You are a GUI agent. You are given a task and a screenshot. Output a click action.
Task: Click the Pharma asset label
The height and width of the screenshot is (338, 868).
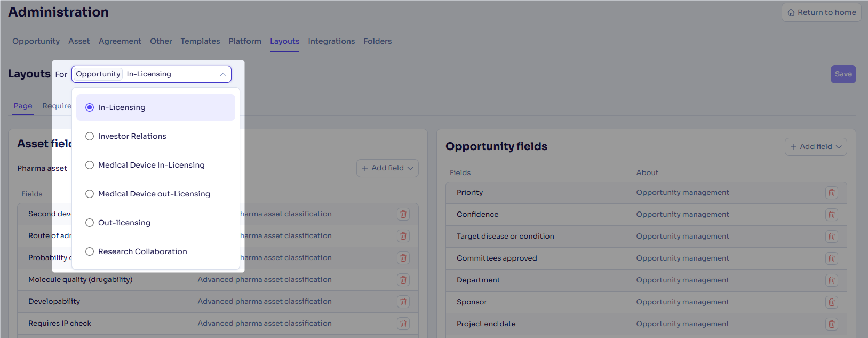42,168
